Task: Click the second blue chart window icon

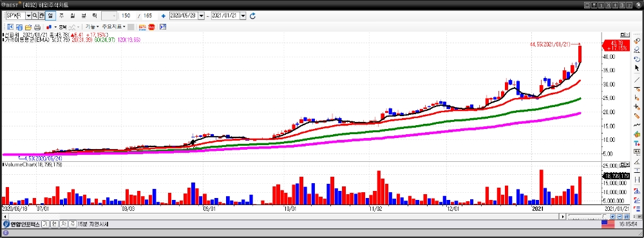Action: pyautogui.click(x=19, y=27)
